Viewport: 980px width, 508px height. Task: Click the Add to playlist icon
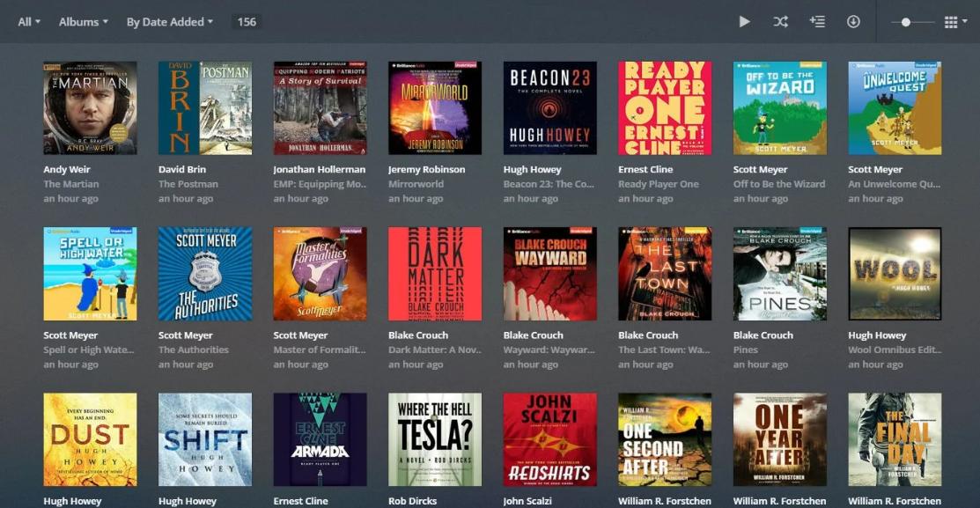click(817, 22)
